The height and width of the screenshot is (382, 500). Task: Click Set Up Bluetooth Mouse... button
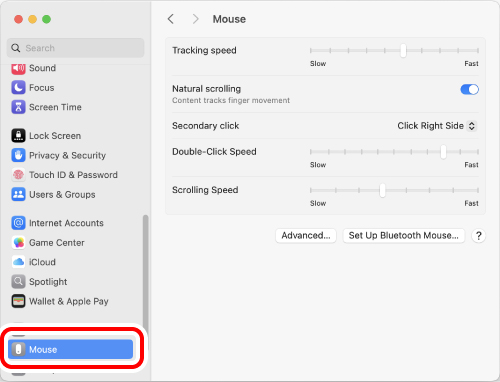click(404, 236)
